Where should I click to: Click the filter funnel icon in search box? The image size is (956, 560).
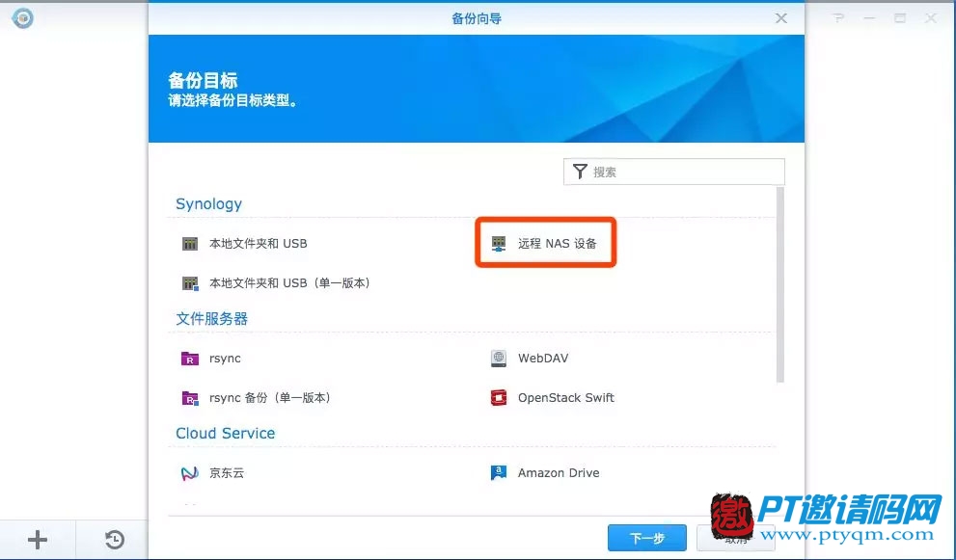pos(581,172)
